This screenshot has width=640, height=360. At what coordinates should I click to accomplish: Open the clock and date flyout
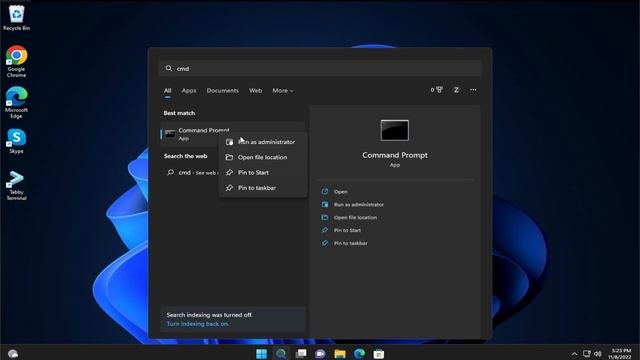tap(620, 354)
